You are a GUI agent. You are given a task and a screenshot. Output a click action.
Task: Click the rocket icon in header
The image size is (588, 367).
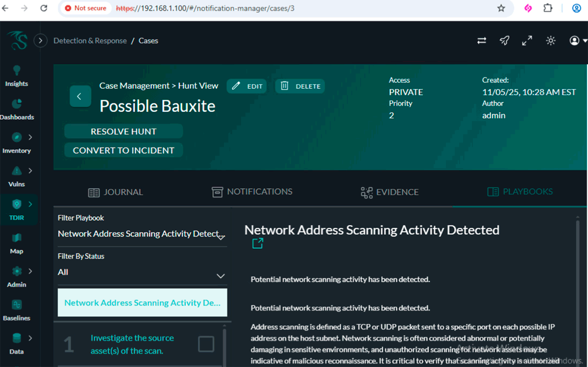tap(504, 41)
